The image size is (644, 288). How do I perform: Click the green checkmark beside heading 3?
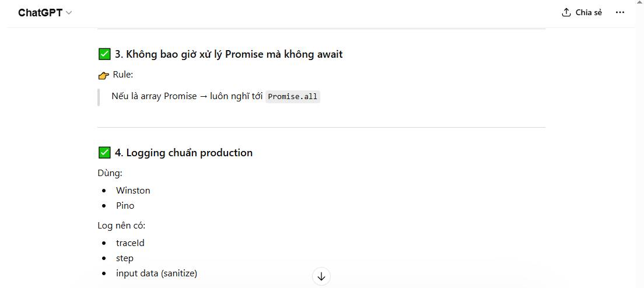[104, 54]
